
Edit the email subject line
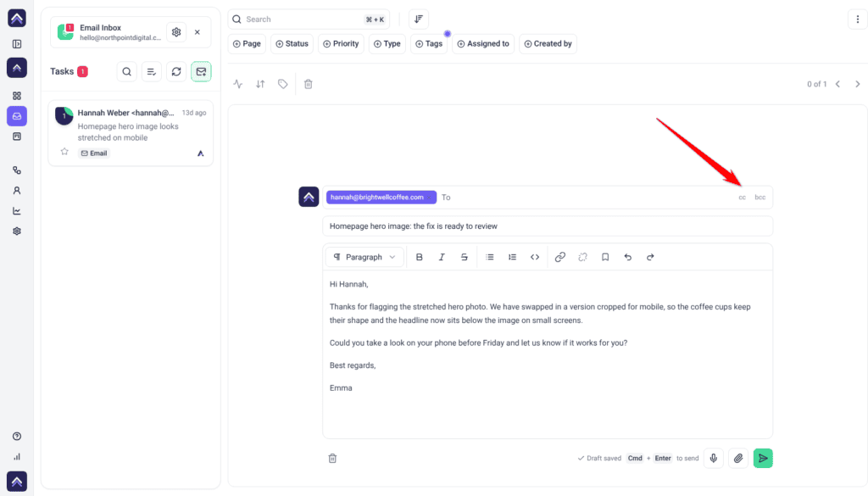coord(548,226)
